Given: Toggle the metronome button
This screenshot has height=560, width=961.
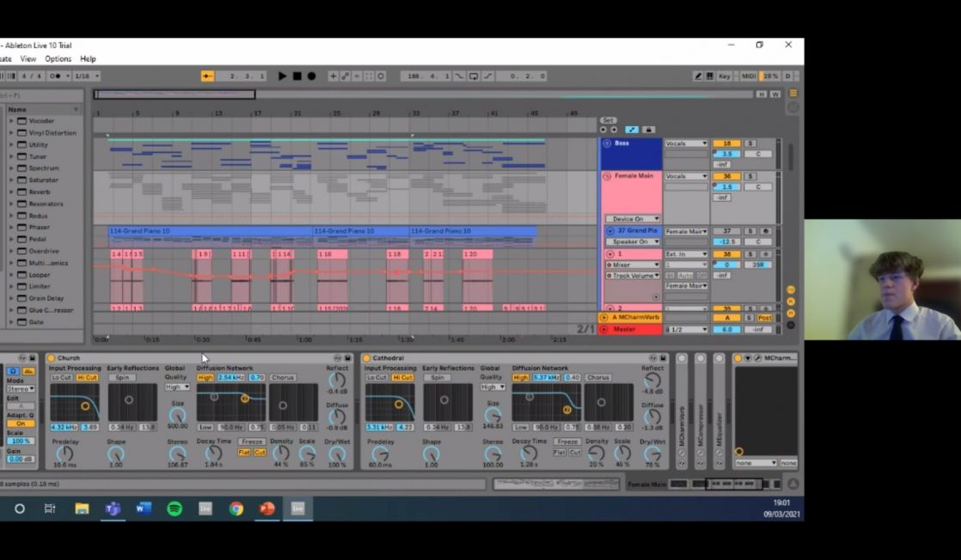Looking at the screenshot, I should point(55,76).
